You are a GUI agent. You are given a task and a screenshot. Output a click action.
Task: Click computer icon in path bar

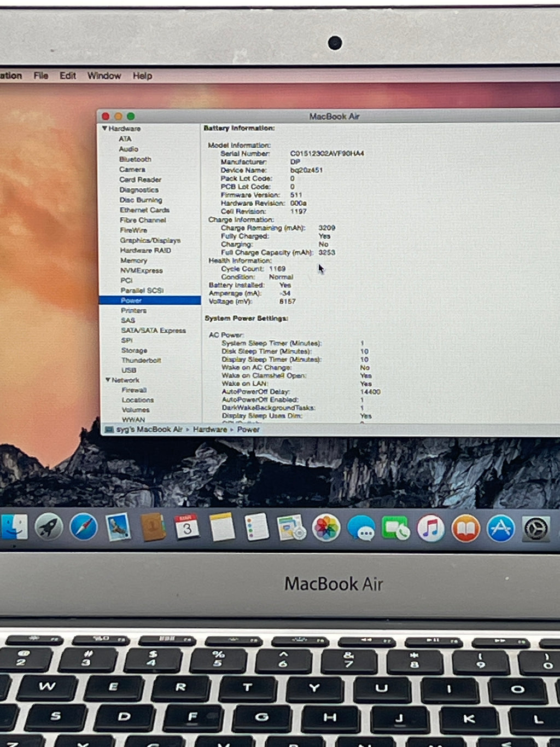point(109,430)
